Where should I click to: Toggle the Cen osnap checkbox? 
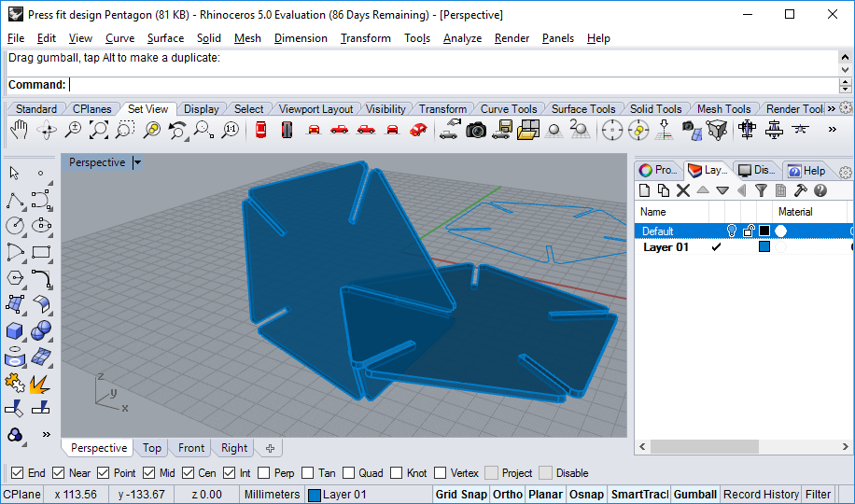189,473
